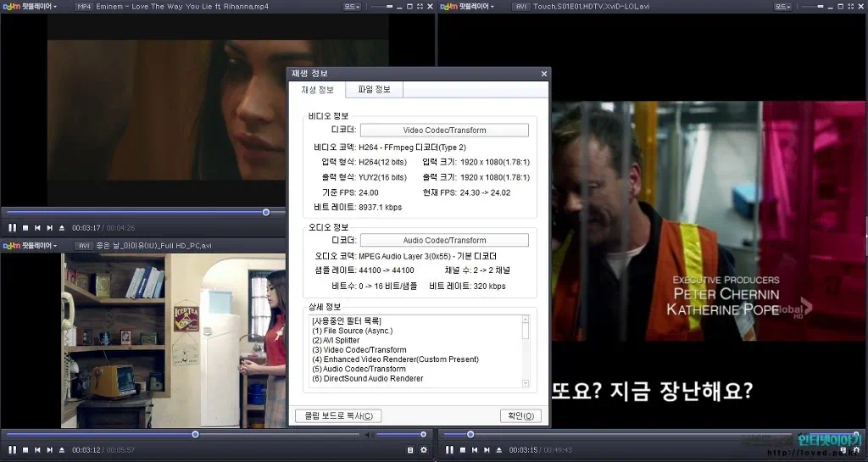Minimize the Touch.S01E01 player window
868x462 pixels.
click(831, 7)
